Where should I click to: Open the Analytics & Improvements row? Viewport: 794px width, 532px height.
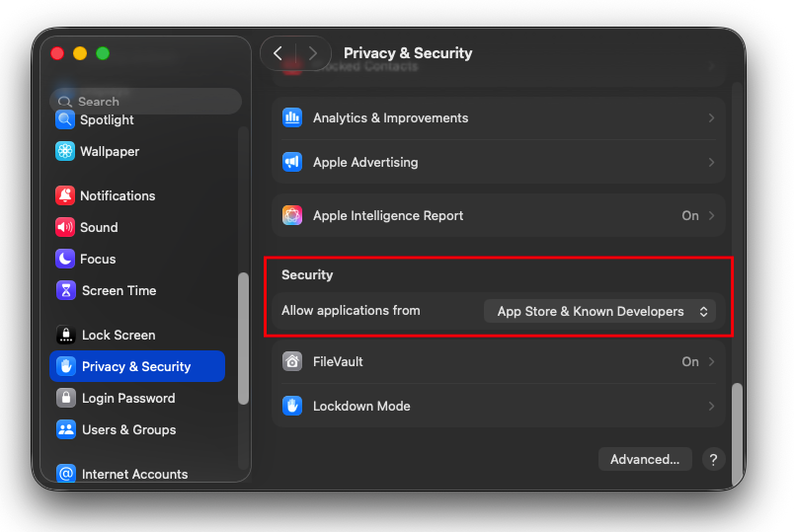point(499,117)
